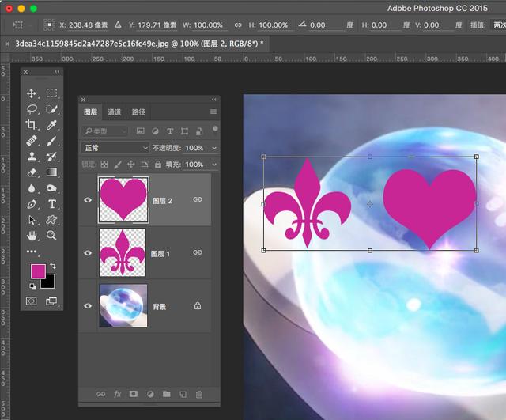Select the Lasso tool
The width and height of the screenshot is (506, 420).
(32, 109)
